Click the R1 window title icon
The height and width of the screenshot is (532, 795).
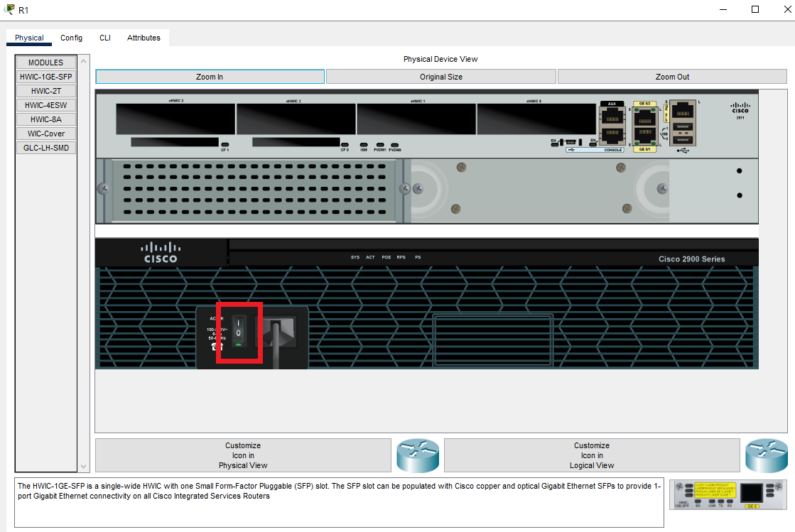pyautogui.click(x=9, y=9)
